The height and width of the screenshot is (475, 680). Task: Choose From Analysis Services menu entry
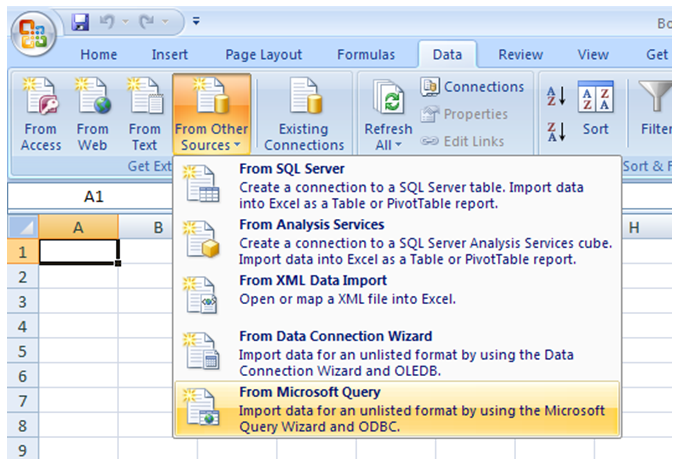click(x=397, y=242)
